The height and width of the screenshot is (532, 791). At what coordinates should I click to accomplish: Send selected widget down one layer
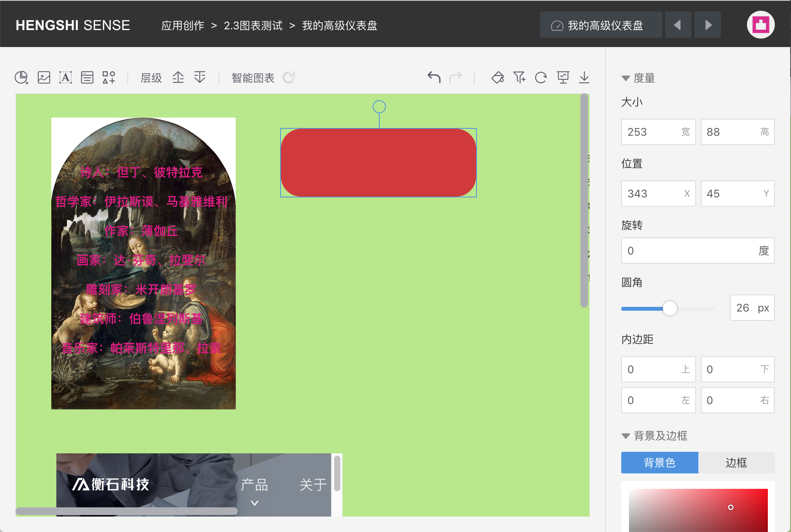click(200, 77)
